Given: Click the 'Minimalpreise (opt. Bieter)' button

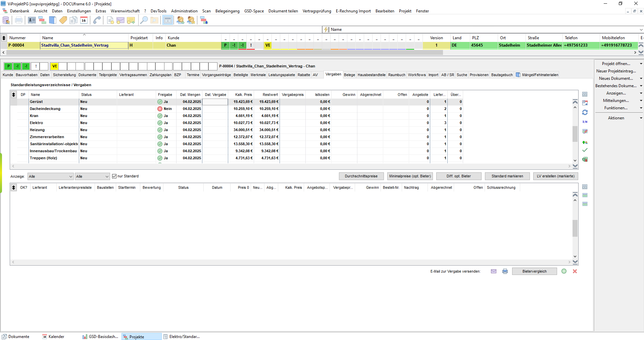Looking at the screenshot, I should (x=410, y=176).
